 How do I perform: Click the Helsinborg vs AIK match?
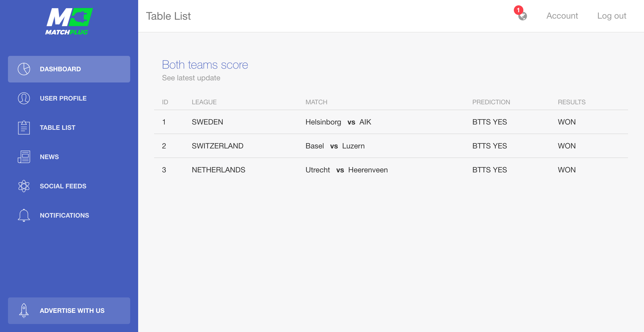tap(338, 122)
